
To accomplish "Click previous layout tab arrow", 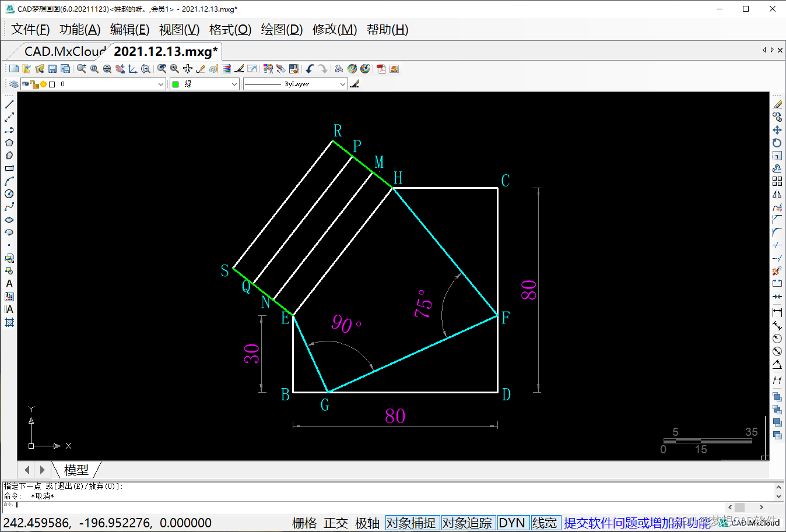I will click(x=27, y=469).
